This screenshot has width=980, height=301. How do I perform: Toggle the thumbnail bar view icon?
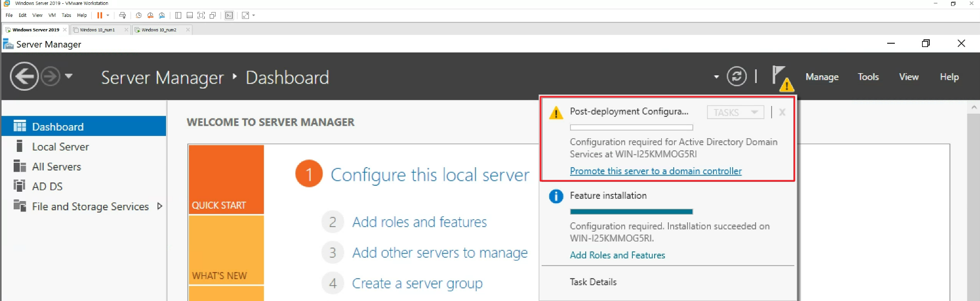point(189,15)
